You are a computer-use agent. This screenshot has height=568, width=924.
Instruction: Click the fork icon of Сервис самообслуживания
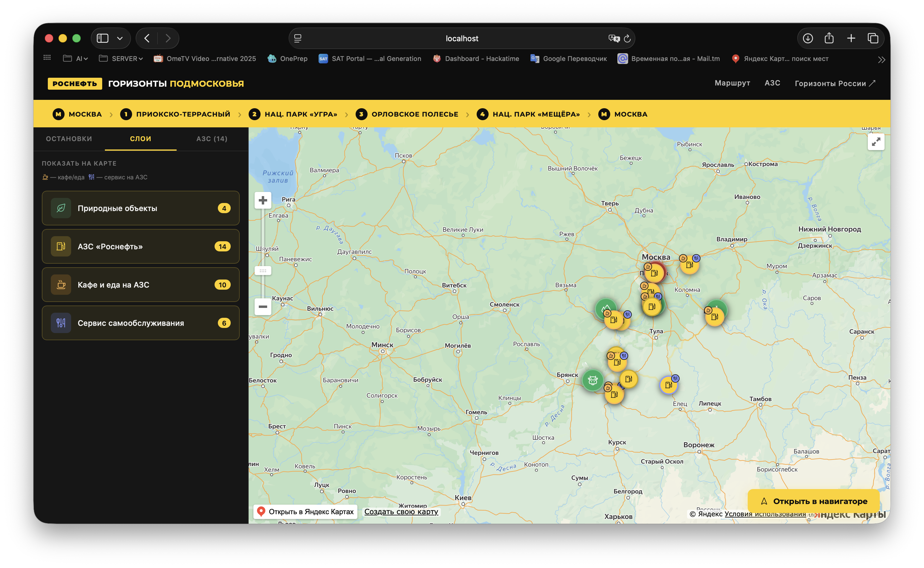[x=61, y=323]
